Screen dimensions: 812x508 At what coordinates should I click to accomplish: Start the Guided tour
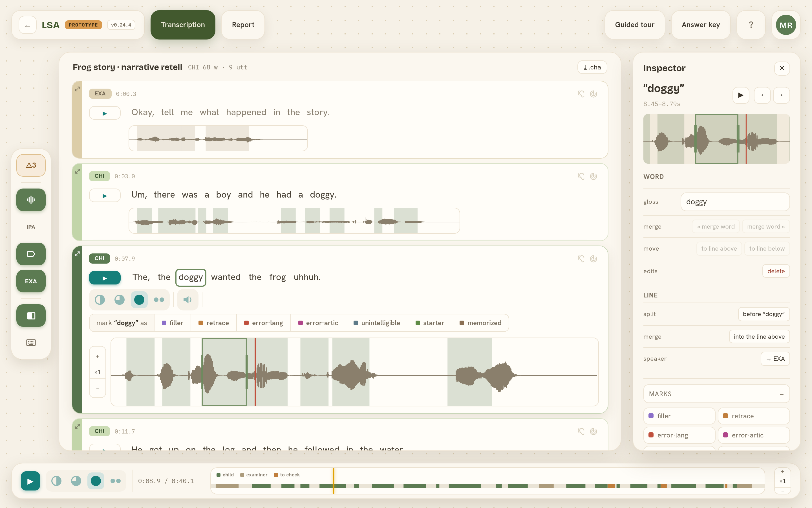[634, 25]
